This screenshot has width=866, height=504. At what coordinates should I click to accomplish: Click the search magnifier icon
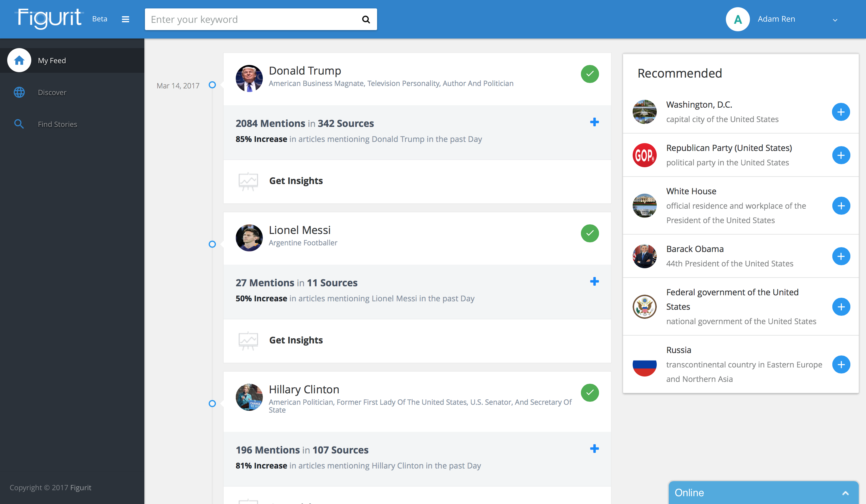pos(366,19)
